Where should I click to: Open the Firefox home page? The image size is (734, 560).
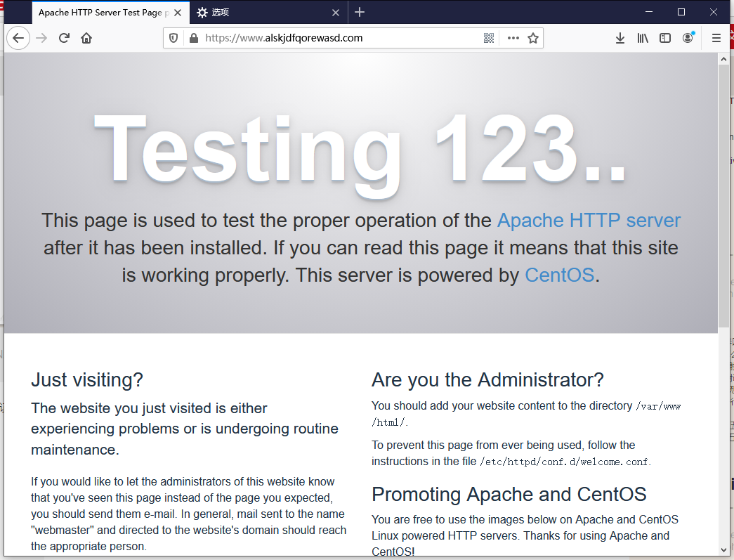pyautogui.click(x=86, y=38)
